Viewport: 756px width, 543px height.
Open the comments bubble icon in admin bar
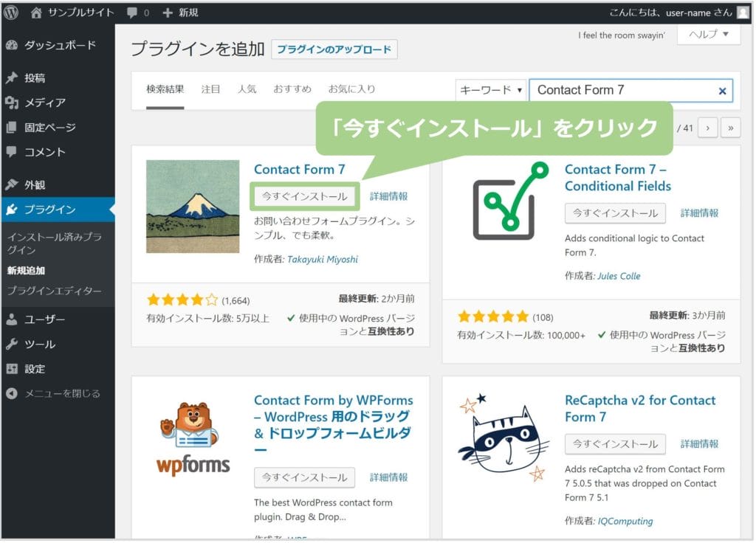[131, 13]
